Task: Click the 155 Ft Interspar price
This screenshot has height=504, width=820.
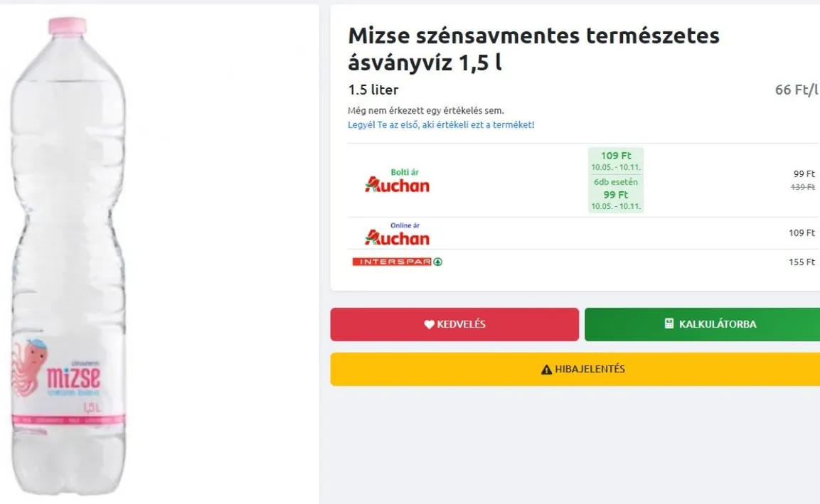Action: click(802, 262)
